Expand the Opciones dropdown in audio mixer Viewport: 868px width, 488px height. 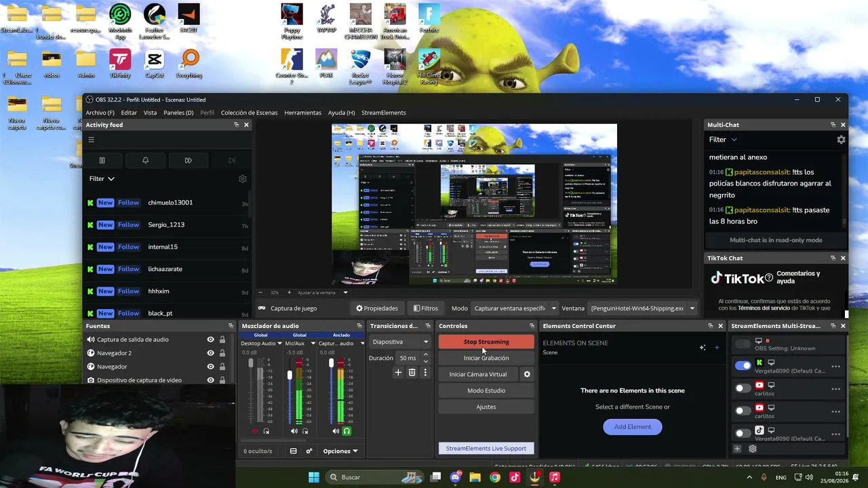click(x=340, y=451)
